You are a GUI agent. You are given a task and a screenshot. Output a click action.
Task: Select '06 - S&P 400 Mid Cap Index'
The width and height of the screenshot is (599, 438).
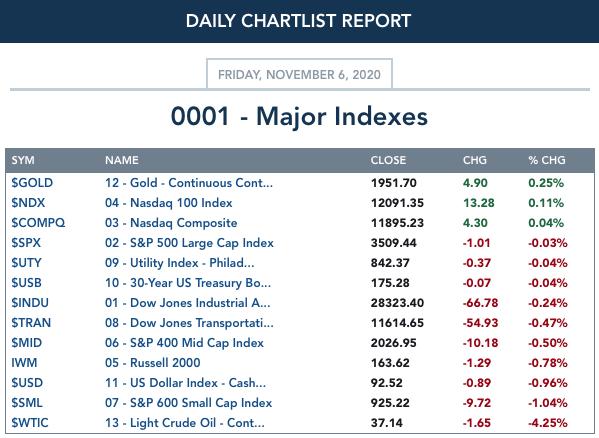click(x=185, y=343)
